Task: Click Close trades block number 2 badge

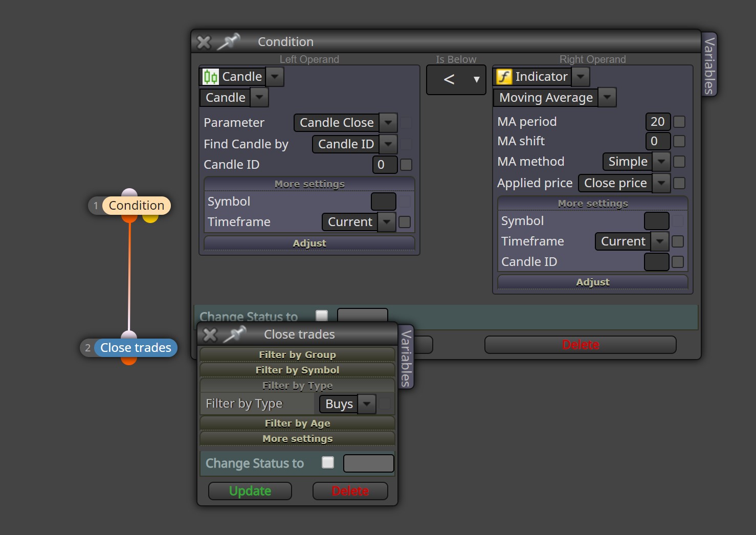Action: (87, 348)
